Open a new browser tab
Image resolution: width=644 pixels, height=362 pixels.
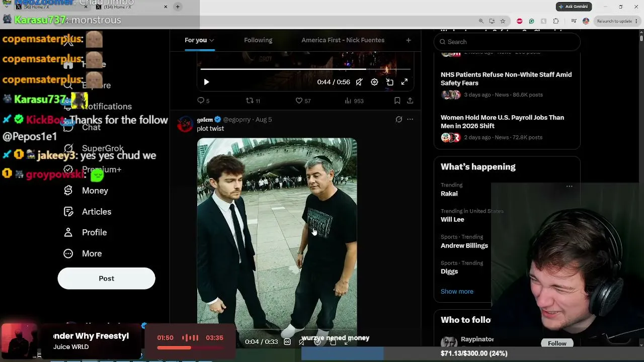tap(178, 7)
